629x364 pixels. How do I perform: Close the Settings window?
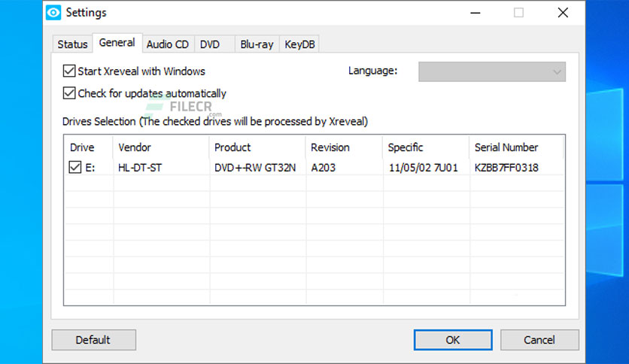tap(563, 13)
